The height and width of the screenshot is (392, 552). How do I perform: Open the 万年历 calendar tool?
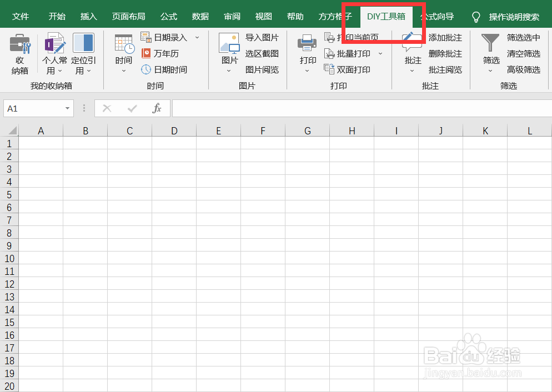pyautogui.click(x=164, y=54)
